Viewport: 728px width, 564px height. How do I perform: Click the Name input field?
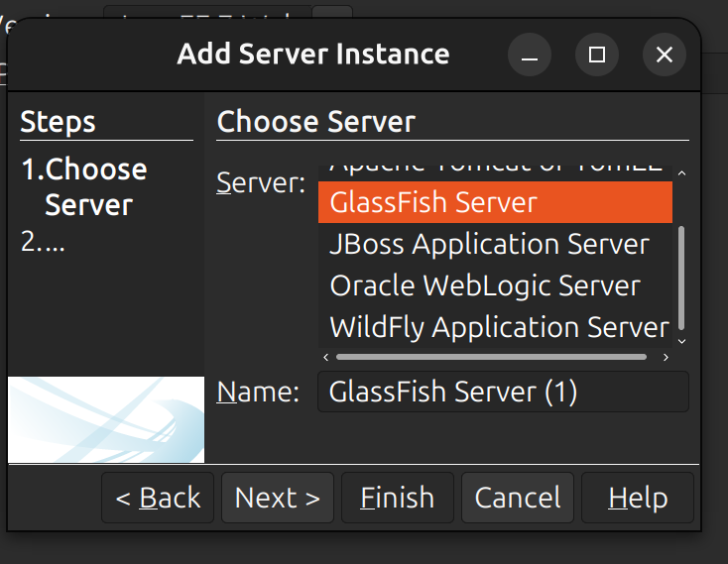click(503, 392)
